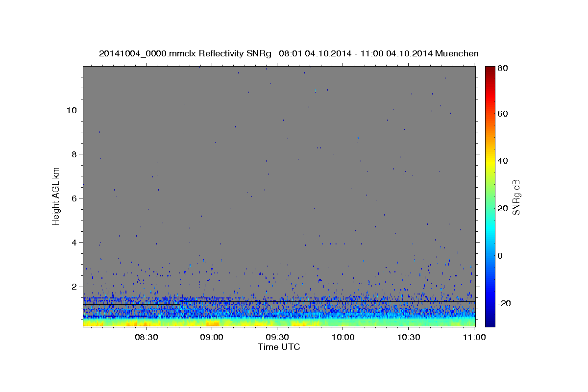Click the height axis label 10
This screenshot has height=392, width=588.
point(72,110)
